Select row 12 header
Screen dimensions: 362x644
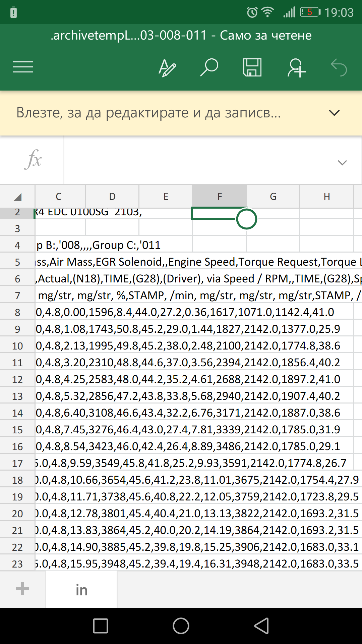tap(17, 379)
